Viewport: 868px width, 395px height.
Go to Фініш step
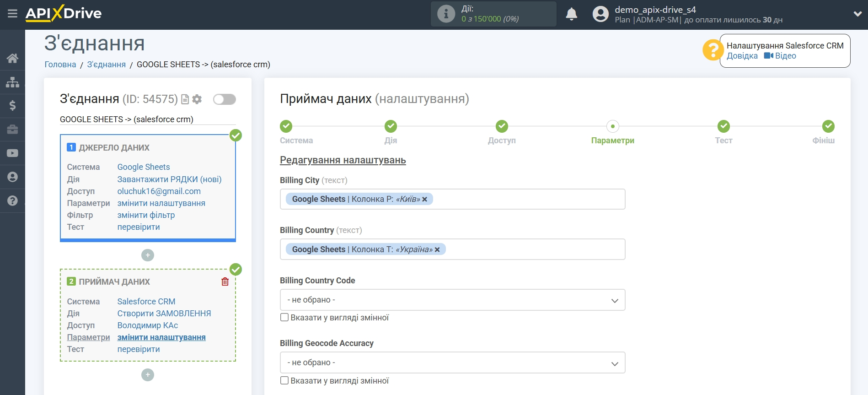(x=828, y=126)
